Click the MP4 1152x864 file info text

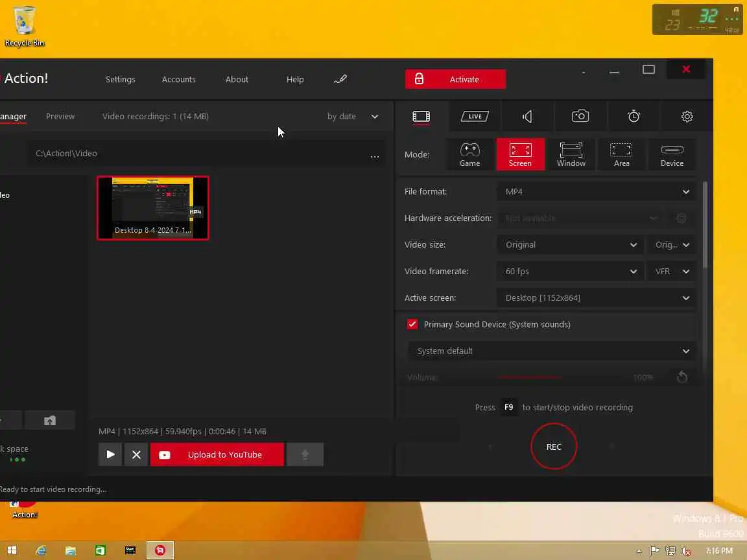[182, 432]
